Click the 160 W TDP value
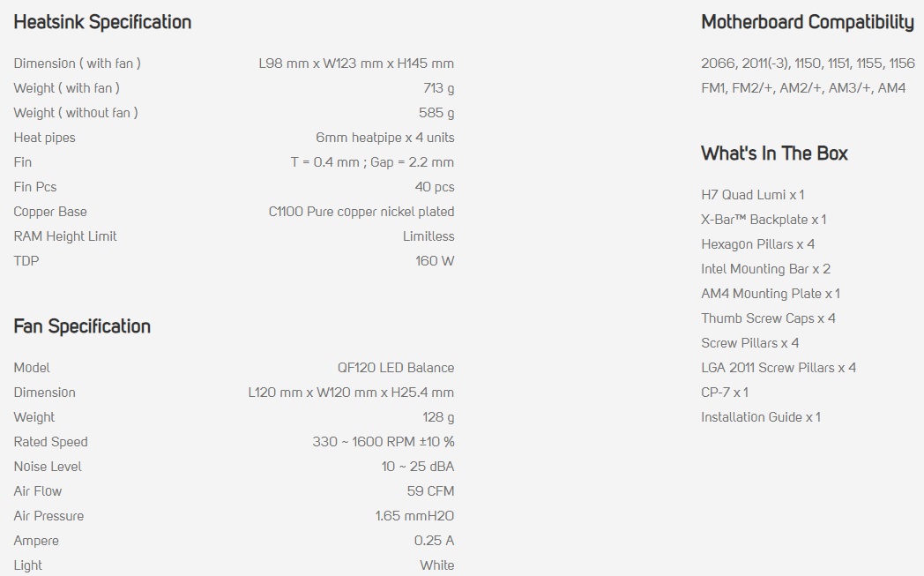This screenshot has height=576, width=924. click(435, 261)
